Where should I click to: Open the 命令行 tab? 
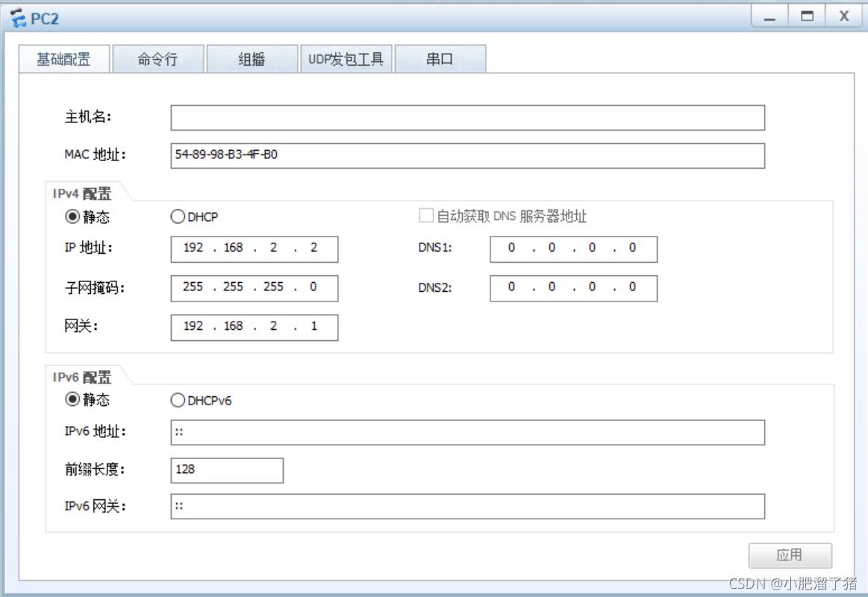(x=157, y=59)
